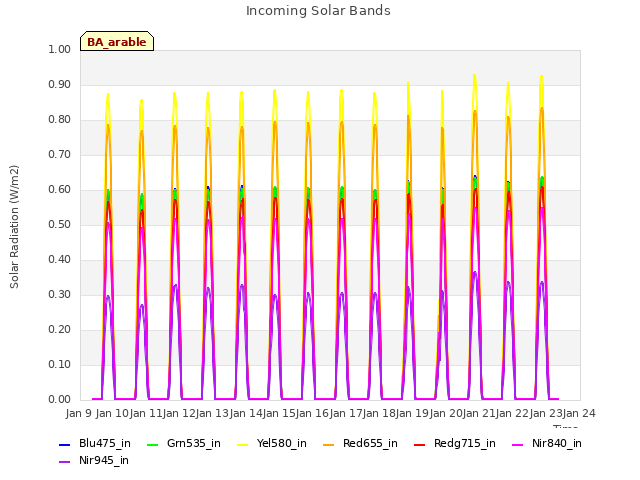This screenshot has height=480, width=640.
Task: Select the Redg715_in legend label
Action: point(465,444)
